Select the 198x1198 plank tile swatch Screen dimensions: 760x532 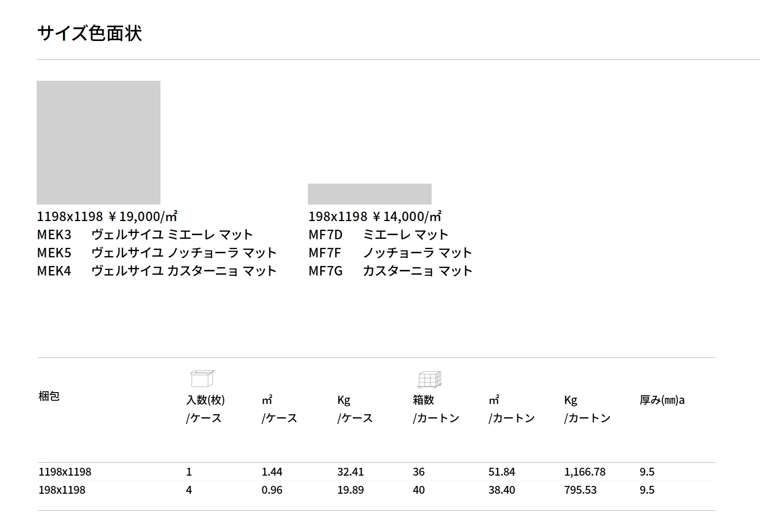[x=370, y=194]
